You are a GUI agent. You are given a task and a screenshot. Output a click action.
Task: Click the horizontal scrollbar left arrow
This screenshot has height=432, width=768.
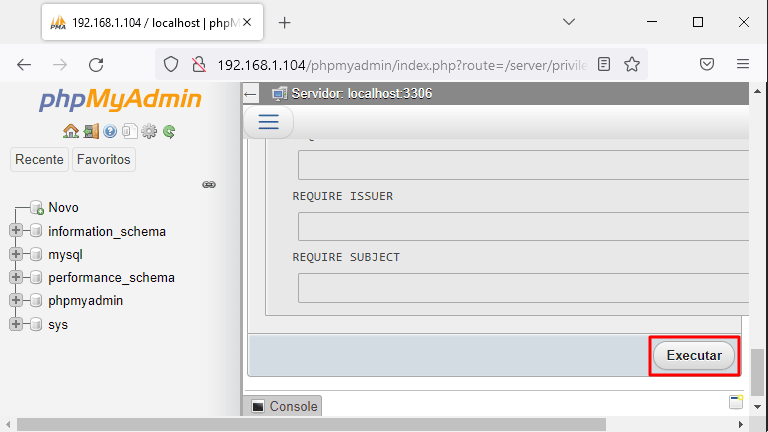[x=8, y=424]
